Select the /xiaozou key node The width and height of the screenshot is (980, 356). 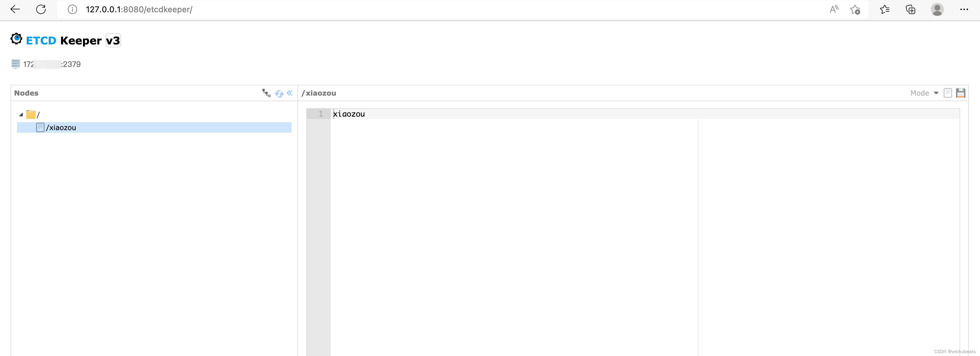[61, 127]
